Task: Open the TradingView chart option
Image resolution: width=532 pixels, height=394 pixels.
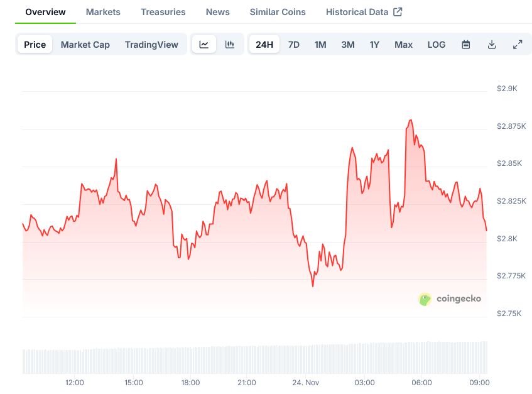Action: click(x=151, y=44)
